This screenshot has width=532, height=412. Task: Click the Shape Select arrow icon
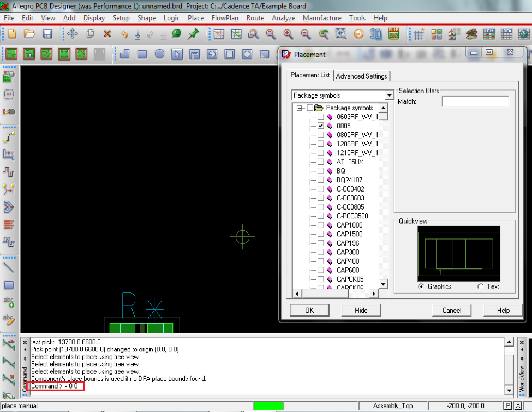click(x=177, y=54)
